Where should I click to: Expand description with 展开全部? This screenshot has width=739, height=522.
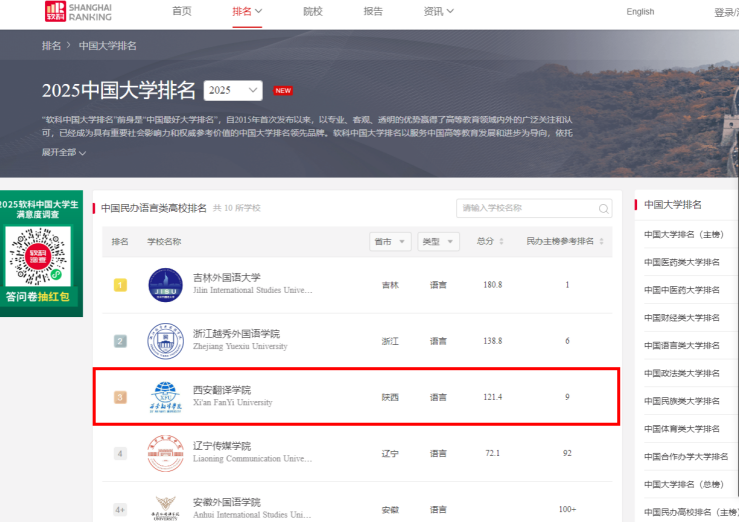pos(64,152)
